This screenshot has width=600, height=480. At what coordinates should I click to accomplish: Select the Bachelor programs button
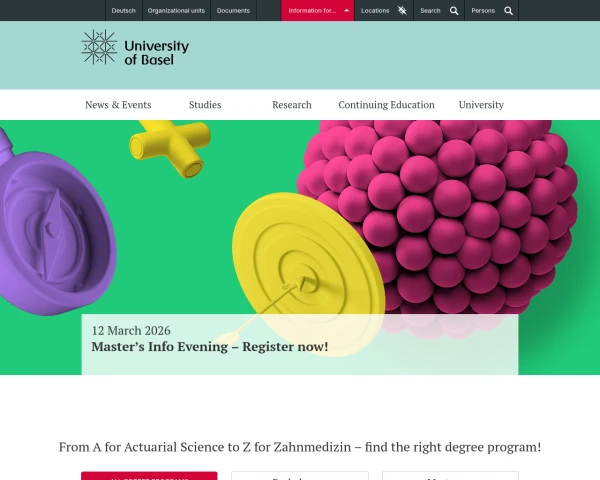point(300,476)
